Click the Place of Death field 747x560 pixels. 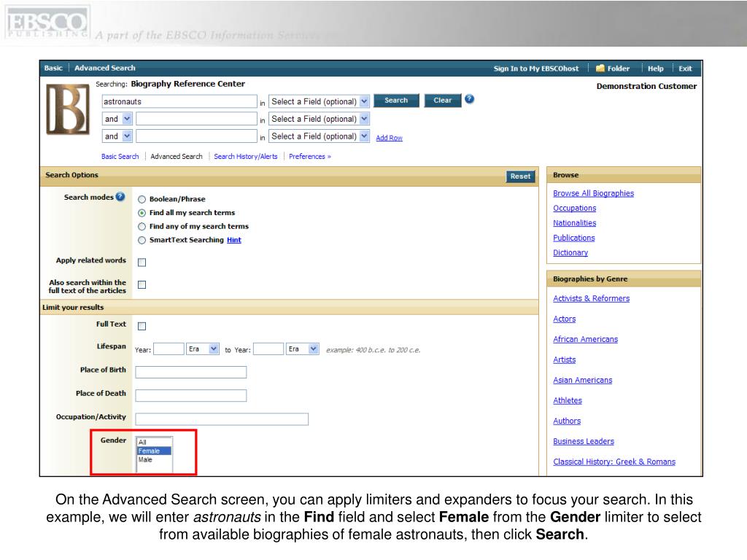[190, 395]
